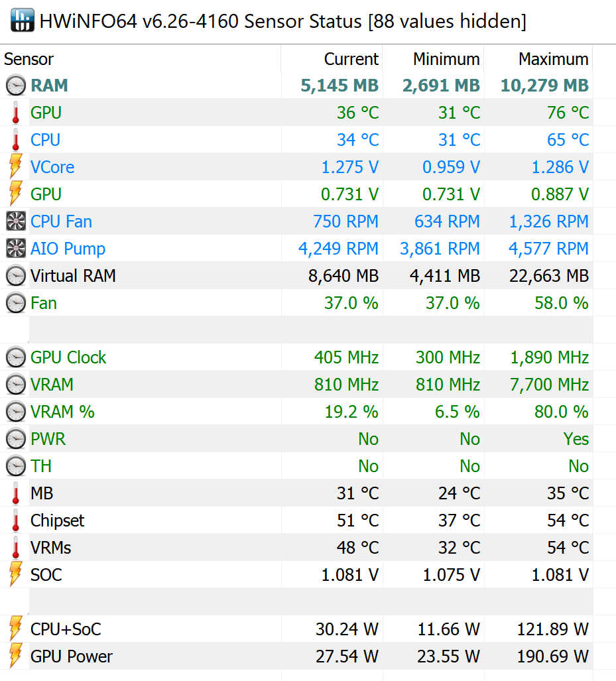Click the clock icon beside RAM row

tap(16, 86)
